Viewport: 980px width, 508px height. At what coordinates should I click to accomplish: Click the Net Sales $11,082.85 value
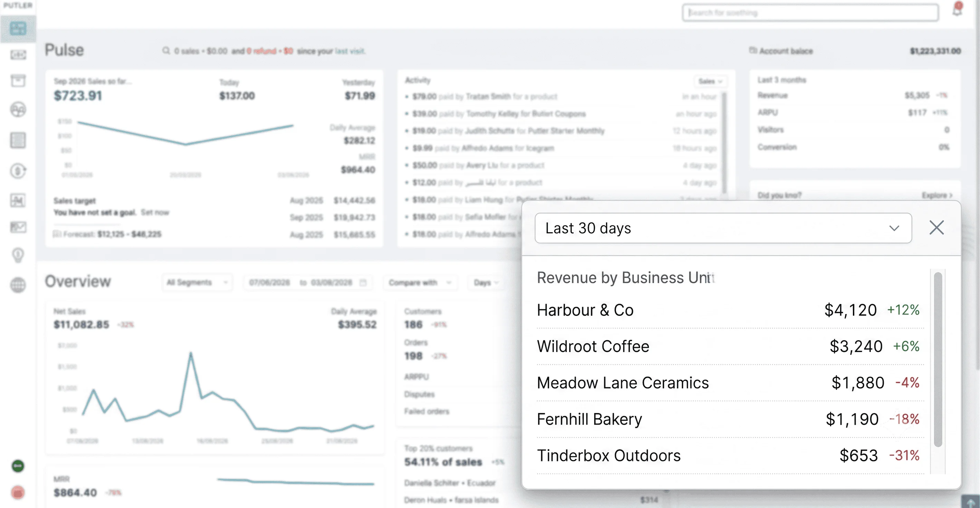coord(81,324)
